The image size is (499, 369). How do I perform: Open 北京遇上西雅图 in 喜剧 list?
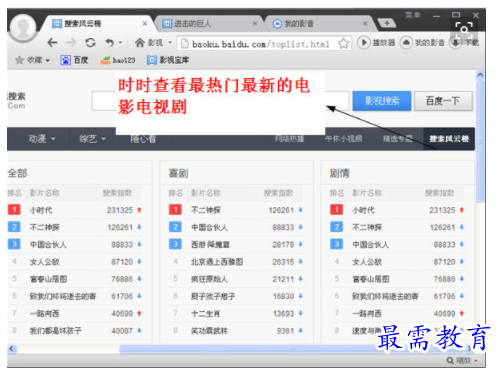217,262
